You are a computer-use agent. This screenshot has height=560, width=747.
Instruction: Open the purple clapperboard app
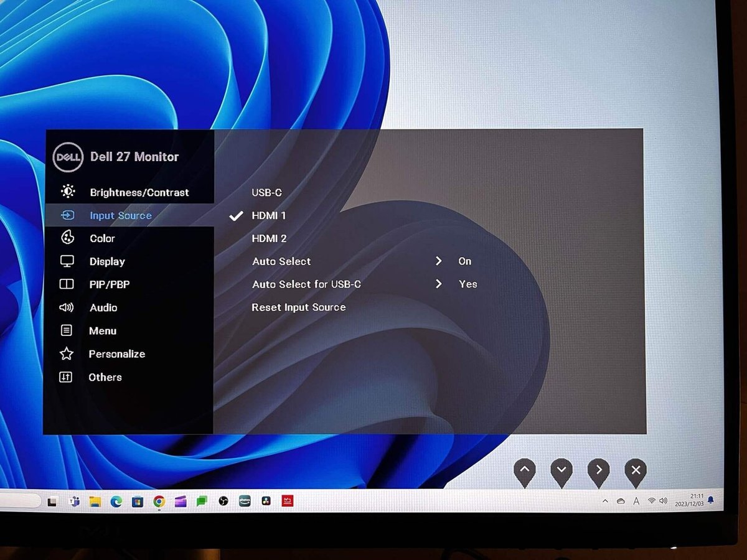click(181, 502)
